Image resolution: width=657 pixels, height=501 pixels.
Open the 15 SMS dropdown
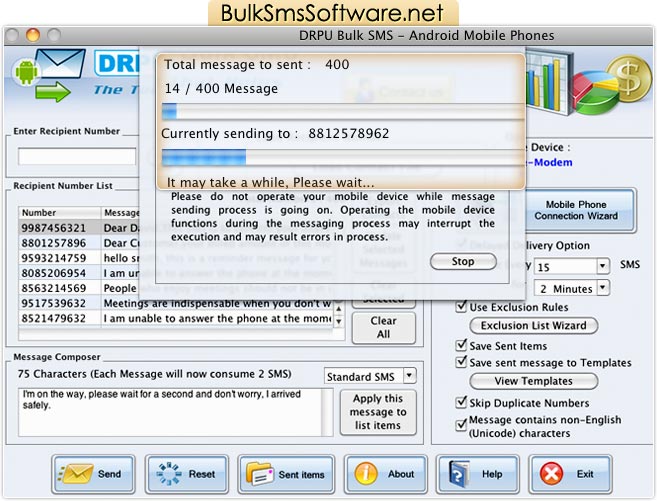tap(603, 266)
